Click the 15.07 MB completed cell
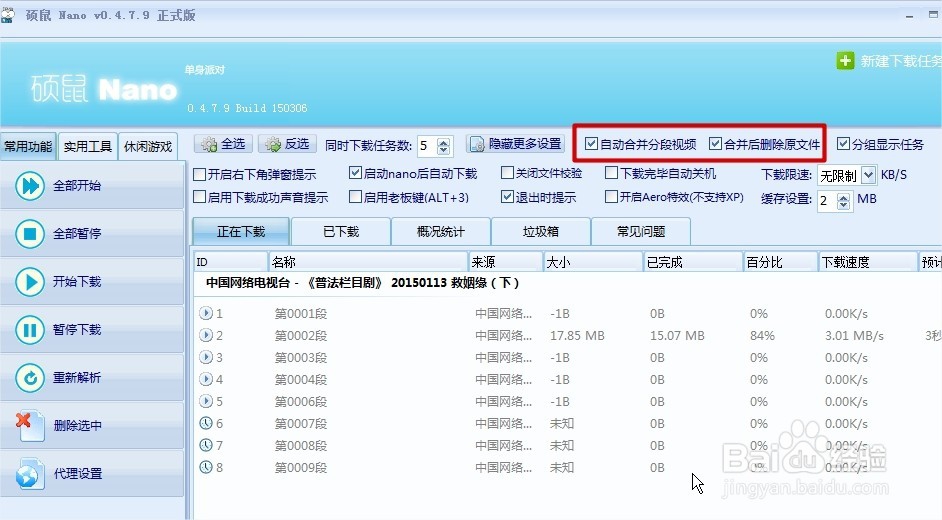 click(677, 336)
